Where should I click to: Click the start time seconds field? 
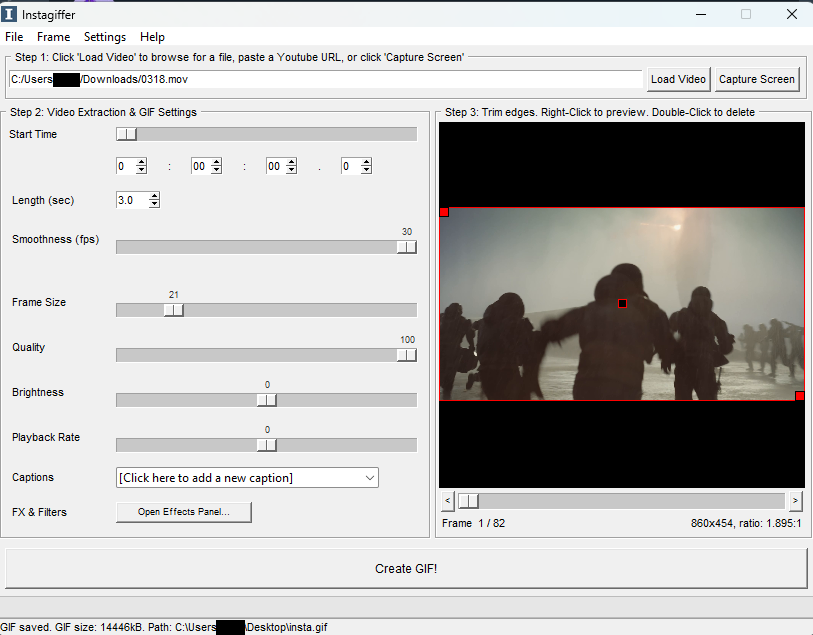coord(276,166)
